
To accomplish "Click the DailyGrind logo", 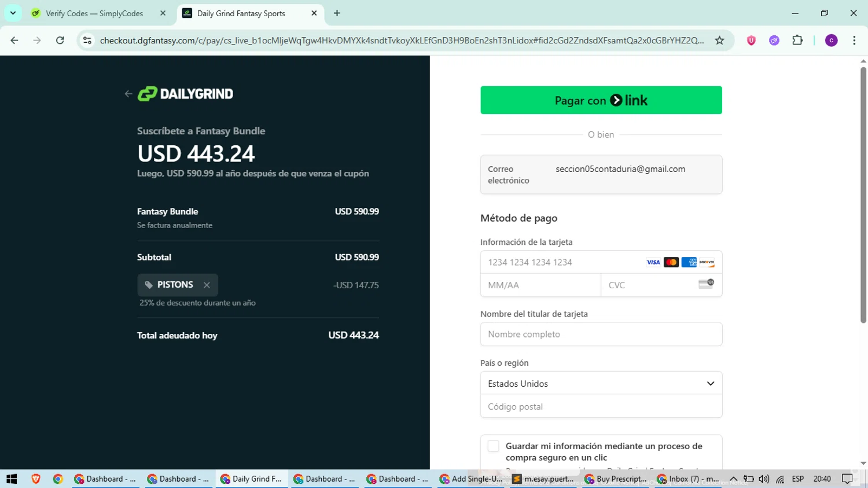I will point(185,94).
